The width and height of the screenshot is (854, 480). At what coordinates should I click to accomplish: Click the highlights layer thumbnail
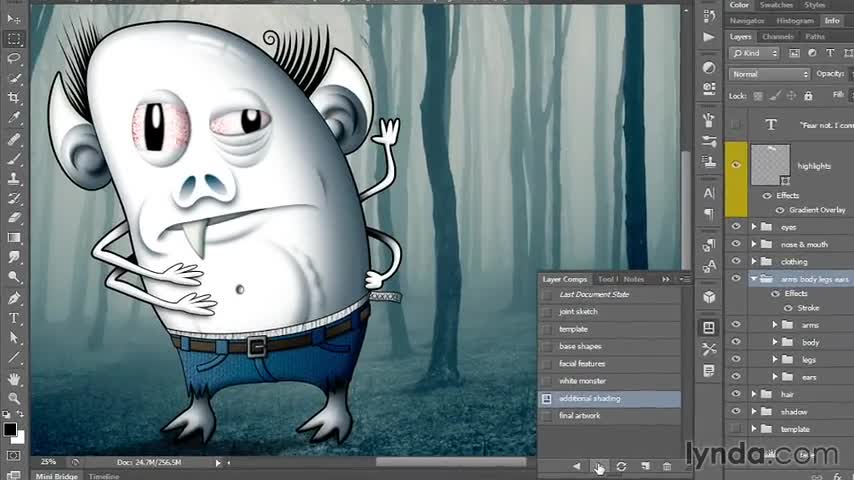(x=770, y=165)
